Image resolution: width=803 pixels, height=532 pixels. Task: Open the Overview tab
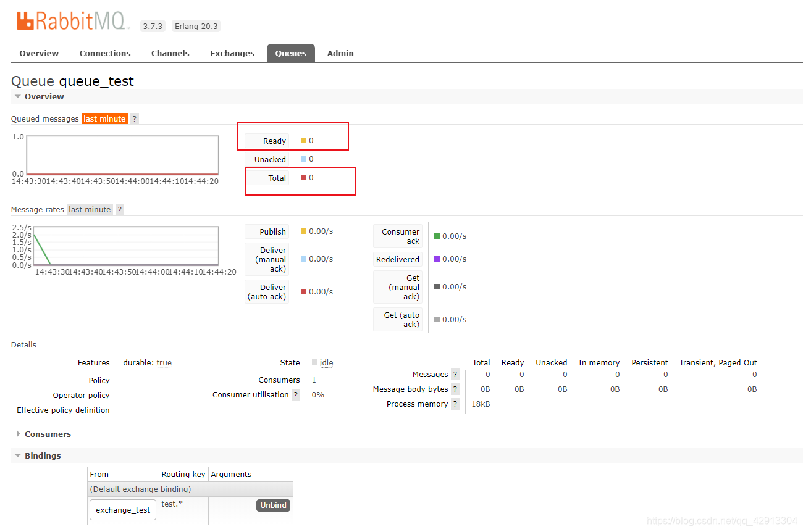pyautogui.click(x=39, y=53)
